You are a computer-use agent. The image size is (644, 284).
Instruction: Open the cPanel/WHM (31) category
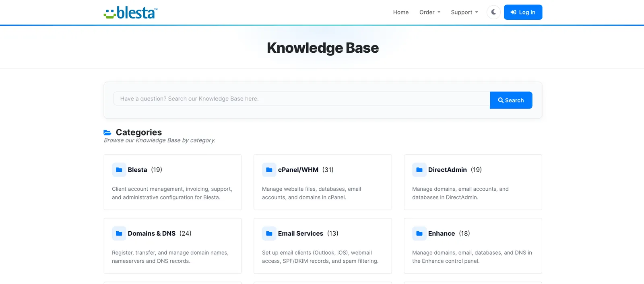coord(305,170)
